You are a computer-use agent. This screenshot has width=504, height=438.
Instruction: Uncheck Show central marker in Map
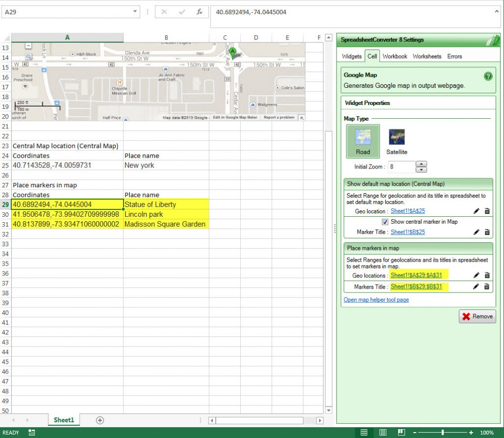[385, 222]
